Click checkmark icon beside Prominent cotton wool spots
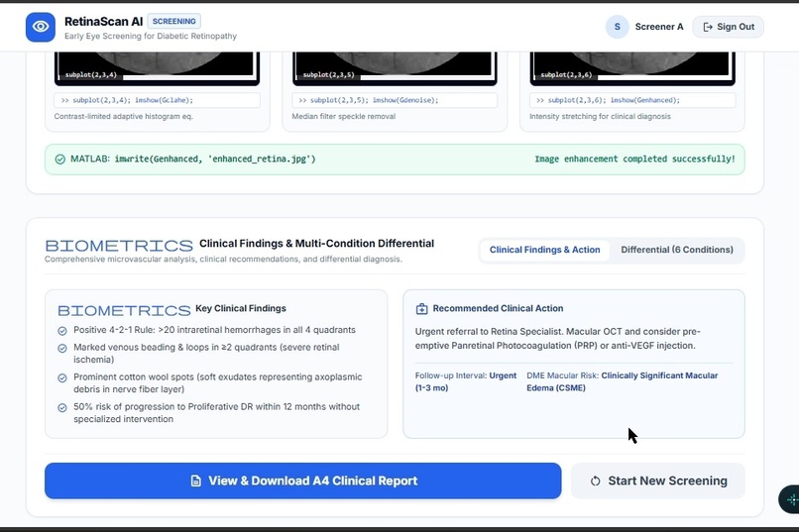The height and width of the screenshot is (532, 799). tap(62, 377)
